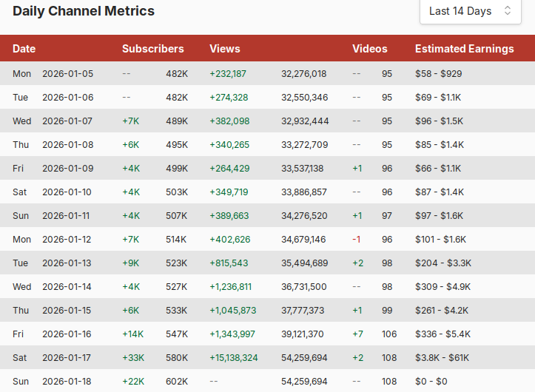Click subscriber count 602K

[177, 382]
